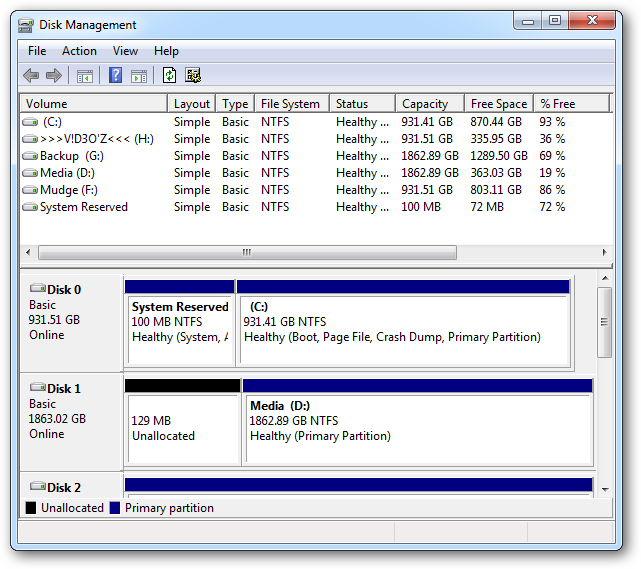Click the Disk Management title bar icon

tap(25, 25)
